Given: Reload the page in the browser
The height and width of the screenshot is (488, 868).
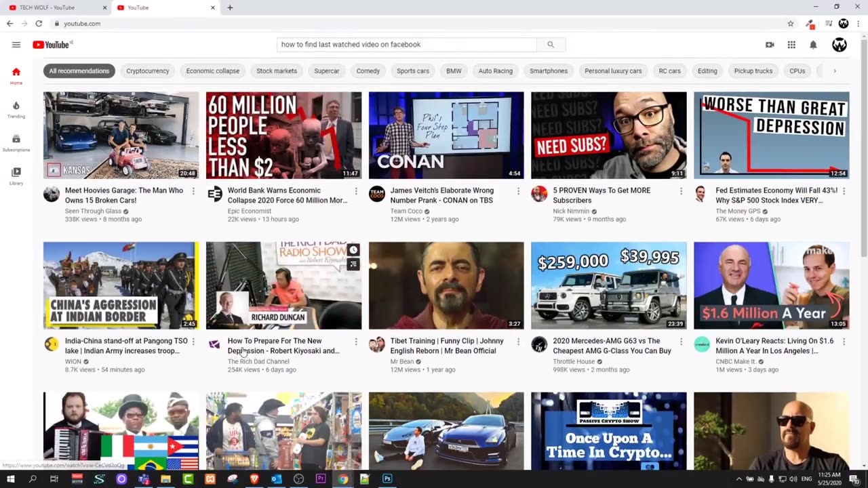Looking at the screenshot, I should pyautogui.click(x=39, y=24).
